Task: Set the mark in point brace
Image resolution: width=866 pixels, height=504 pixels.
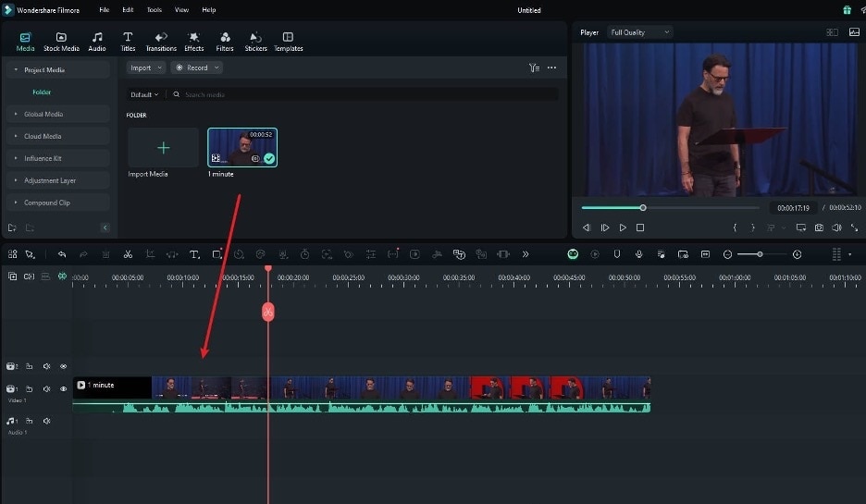Action: 735,227
